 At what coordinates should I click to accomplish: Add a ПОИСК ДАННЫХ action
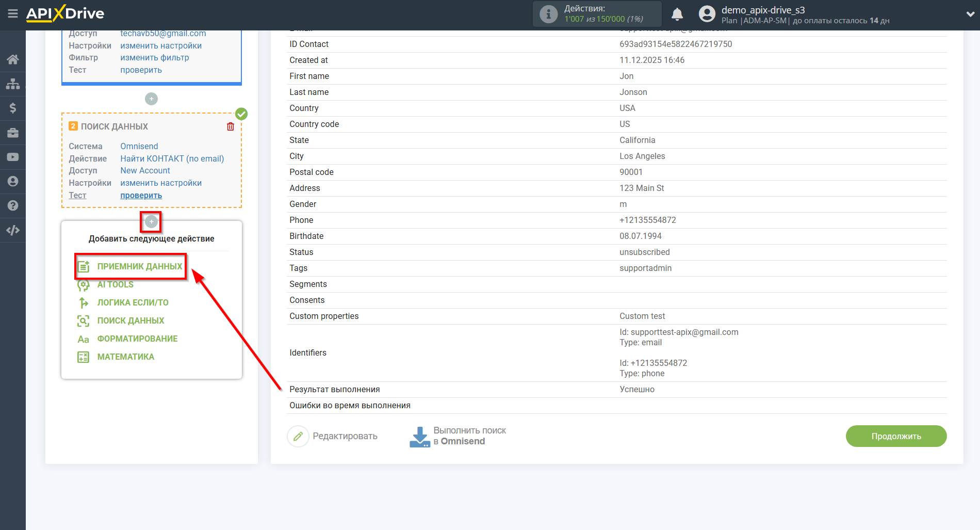click(x=129, y=320)
